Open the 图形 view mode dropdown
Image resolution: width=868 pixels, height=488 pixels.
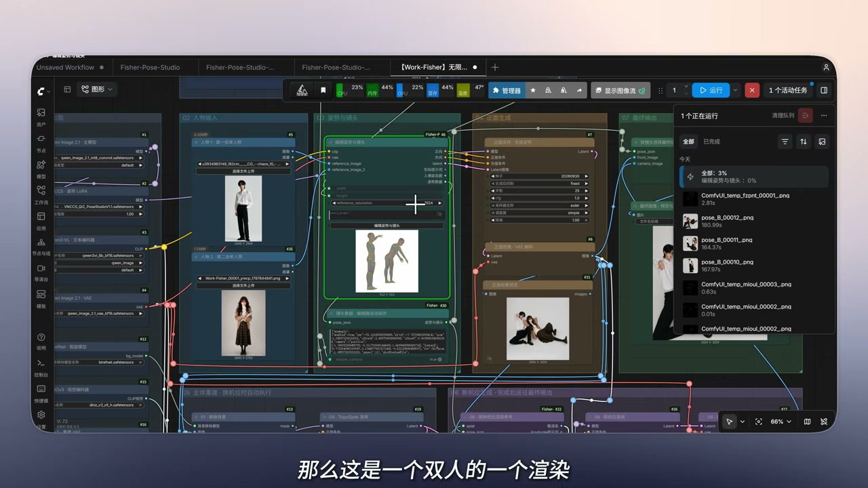[97, 89]
